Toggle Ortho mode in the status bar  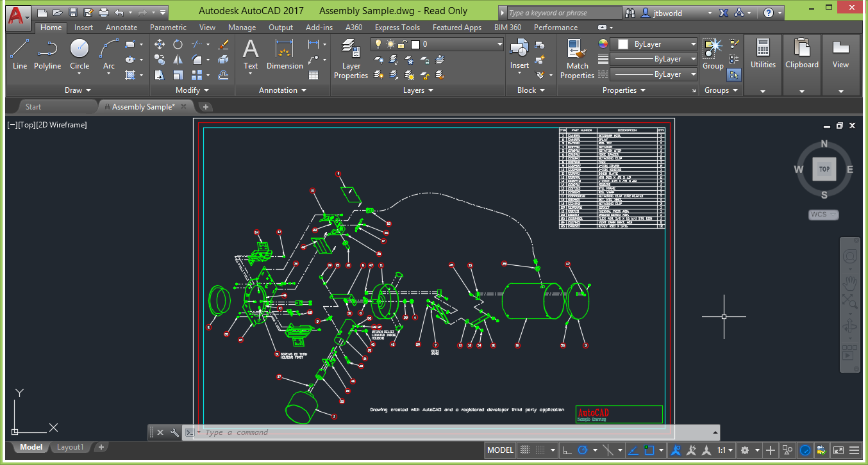pos(567,450)
